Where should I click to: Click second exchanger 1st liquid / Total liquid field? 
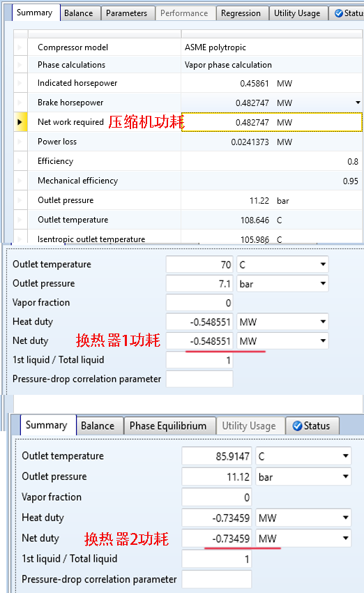click(x=217, y=559)
